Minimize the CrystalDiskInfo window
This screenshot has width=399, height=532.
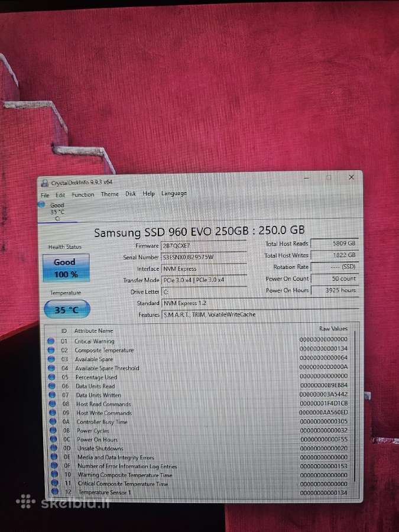[x=307, y=177]
